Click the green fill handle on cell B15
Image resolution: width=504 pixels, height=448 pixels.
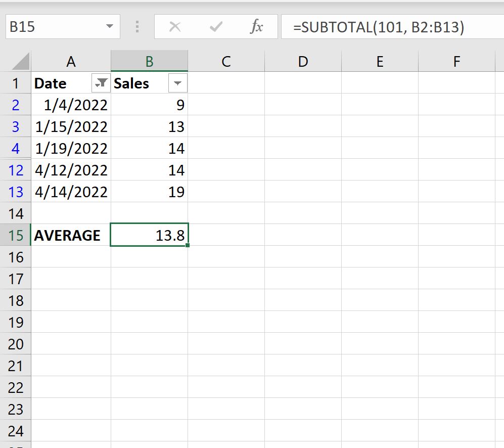188,245
